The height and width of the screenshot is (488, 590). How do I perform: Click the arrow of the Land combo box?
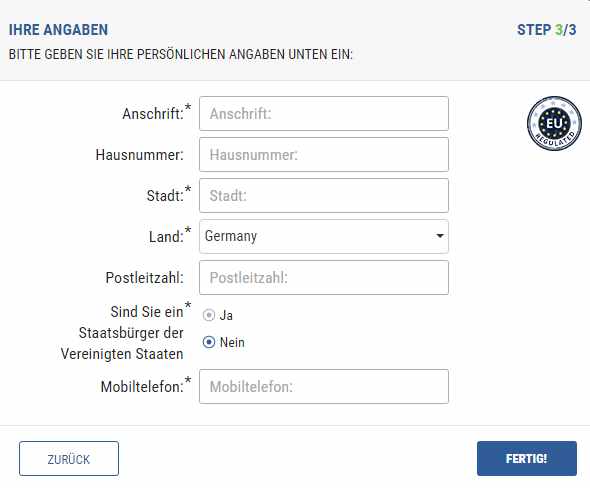[x=439, y=236]
